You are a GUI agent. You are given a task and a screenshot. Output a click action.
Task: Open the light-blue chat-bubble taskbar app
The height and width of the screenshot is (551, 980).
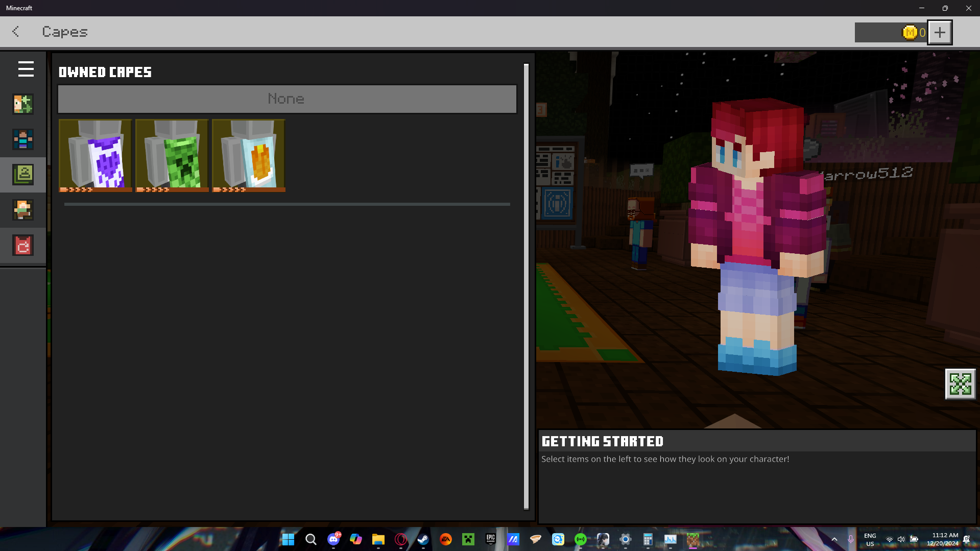558,539
